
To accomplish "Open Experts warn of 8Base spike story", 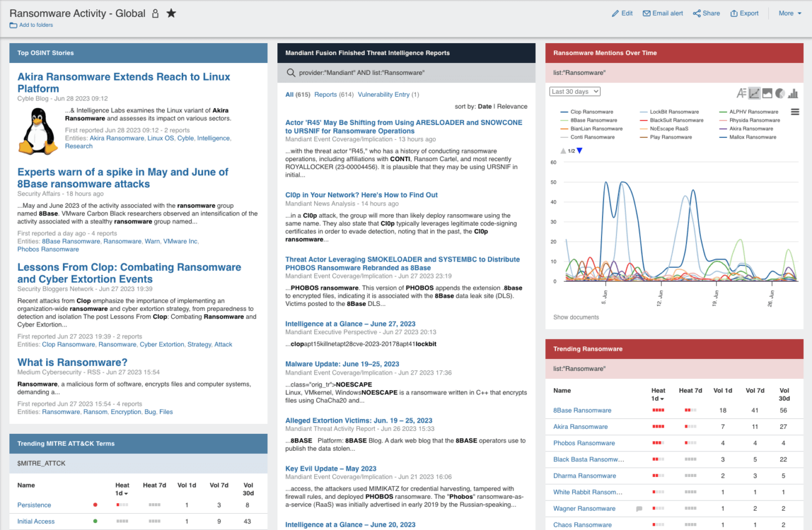I will [x=123, y=178].
